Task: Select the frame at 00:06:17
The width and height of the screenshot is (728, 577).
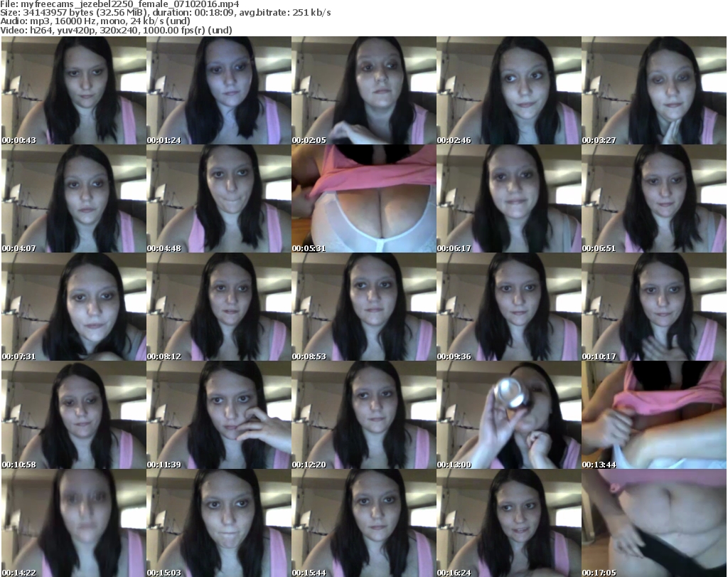Action: (x=508, y=198)
